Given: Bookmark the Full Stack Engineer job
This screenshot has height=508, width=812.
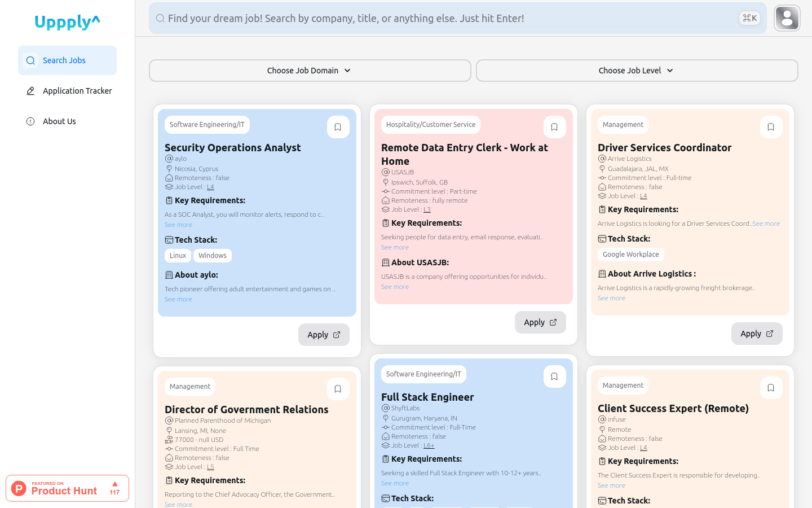Looking at the screenshot, I should pos(554,376).
